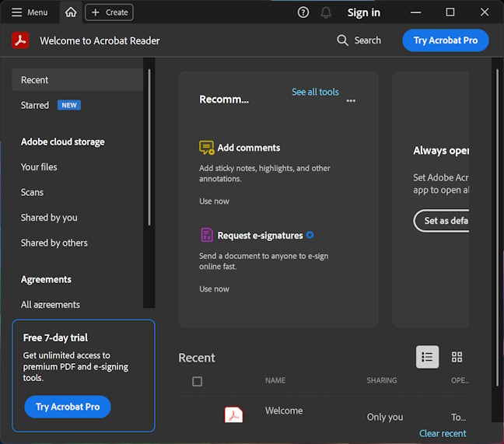Click Use now under Add comments
The width and height of the screenshot is (504, 444).
click(214, 201)
